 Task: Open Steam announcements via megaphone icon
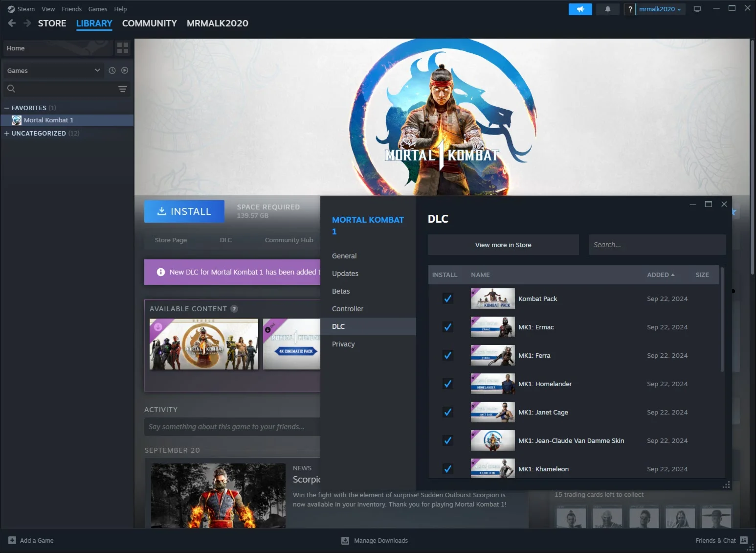580,9
